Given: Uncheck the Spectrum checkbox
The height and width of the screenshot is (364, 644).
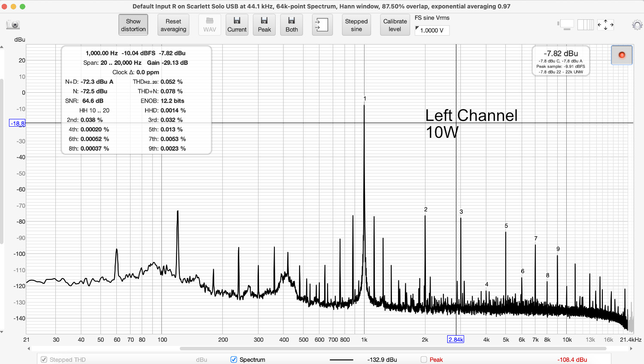Looking at the screenshot, I should tap(233, 360).
